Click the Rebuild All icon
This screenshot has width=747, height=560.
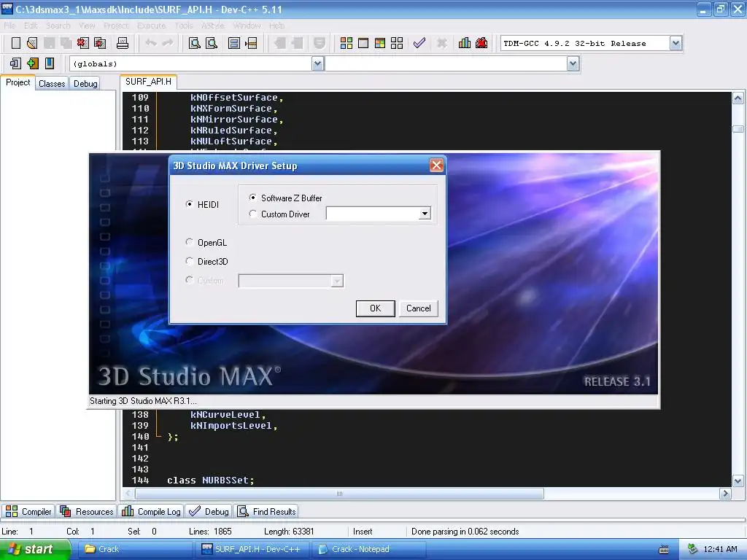[397, 43]
